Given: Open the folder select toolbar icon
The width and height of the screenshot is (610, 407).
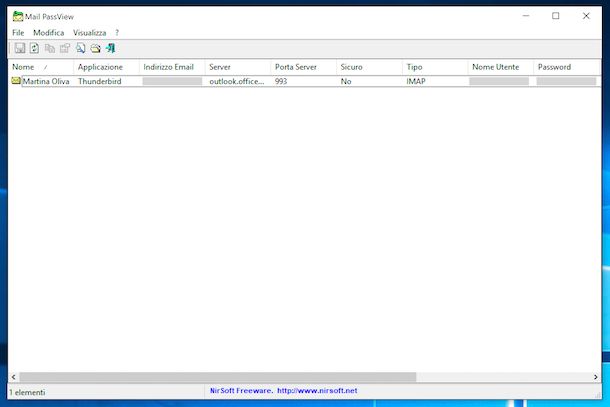Looking at the screenshot, I should coord(95,48).
